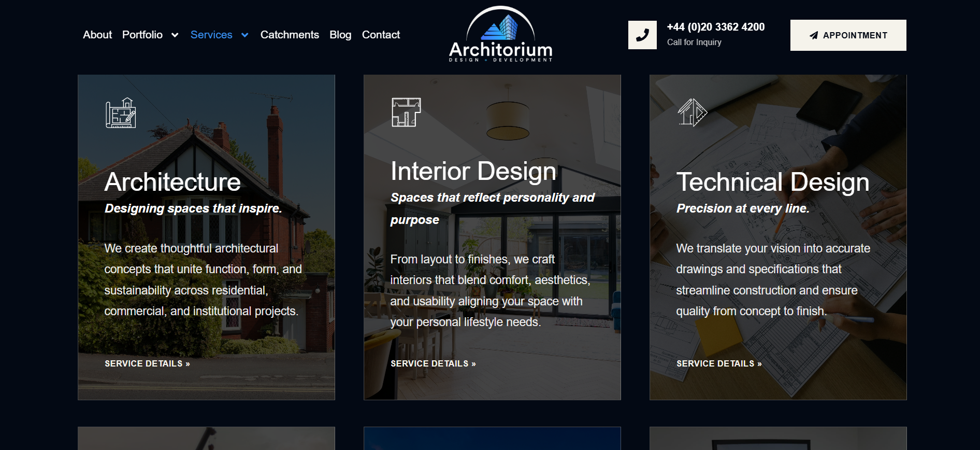Image resolution: width=980 pixels, height=450 pixels.
Task: Call the +44 (0)20 3362 4200 number
Action: pos(715,27)
